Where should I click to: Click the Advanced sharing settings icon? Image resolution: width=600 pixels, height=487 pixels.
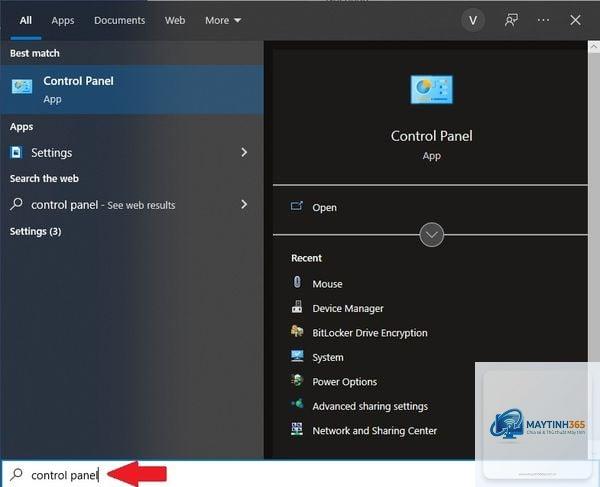297,404
